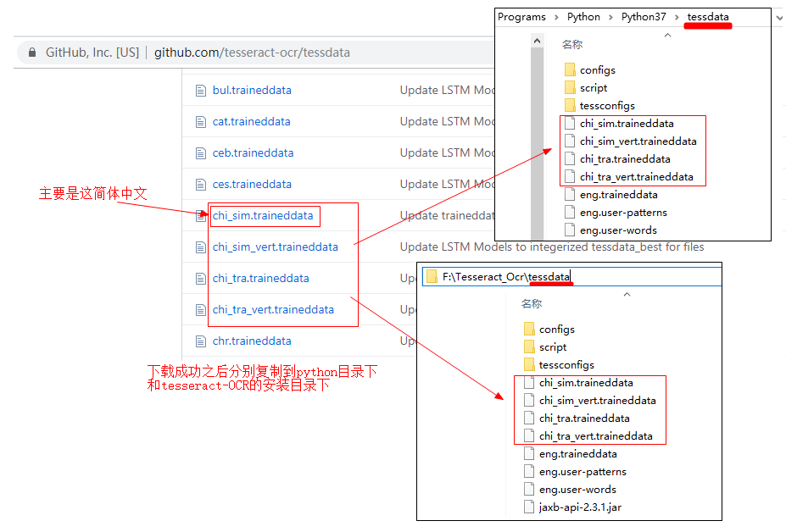Click the Python breadcrumb segment
786x532 pixels.
583,17
